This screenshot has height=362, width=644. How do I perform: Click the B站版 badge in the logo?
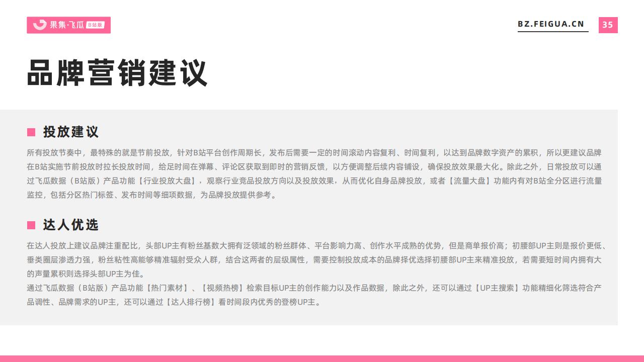click(x=95, y=25)
